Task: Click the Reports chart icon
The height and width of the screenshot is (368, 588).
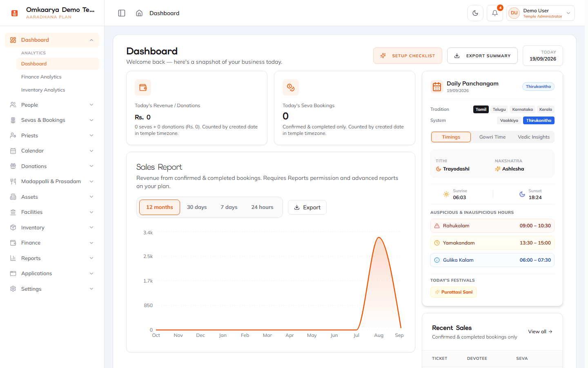Action: pyautogui.click(x=13, y=258)
